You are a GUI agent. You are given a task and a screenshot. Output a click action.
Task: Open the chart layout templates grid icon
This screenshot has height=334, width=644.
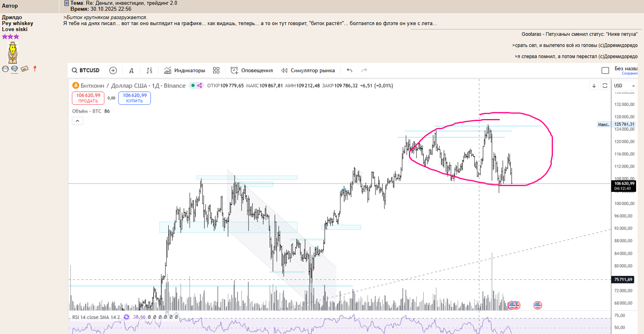point(216,70)
